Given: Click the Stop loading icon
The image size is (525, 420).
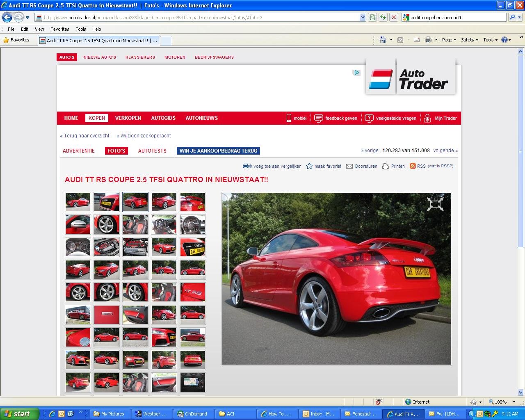Looking at the screenshot, I should (x=393, y=17).
